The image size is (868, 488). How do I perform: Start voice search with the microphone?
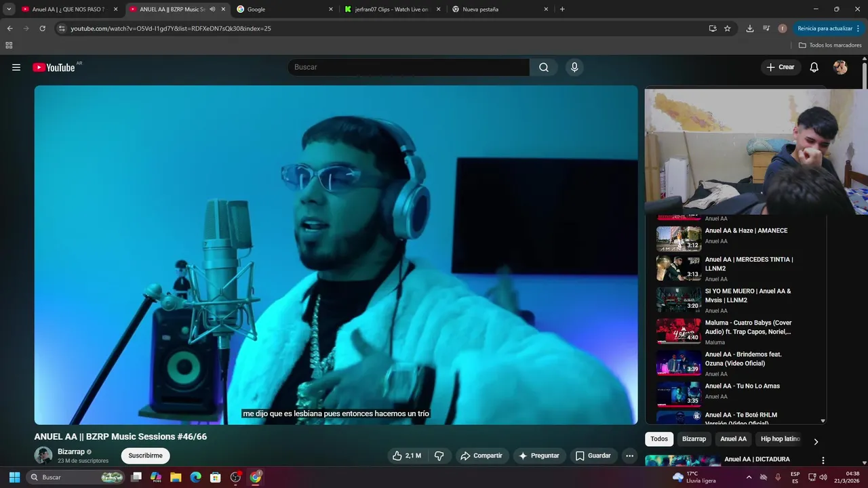tap(574, 67)
